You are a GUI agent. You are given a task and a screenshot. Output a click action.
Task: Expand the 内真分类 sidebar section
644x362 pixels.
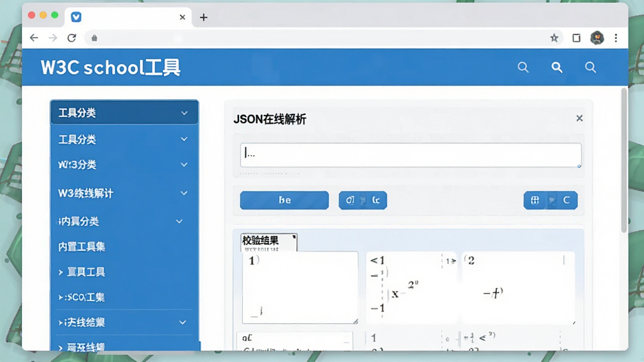(x=124, y=221)
